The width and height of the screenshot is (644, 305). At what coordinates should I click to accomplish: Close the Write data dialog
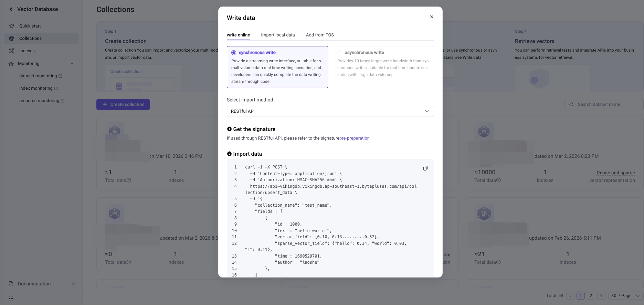click(432, 17)
